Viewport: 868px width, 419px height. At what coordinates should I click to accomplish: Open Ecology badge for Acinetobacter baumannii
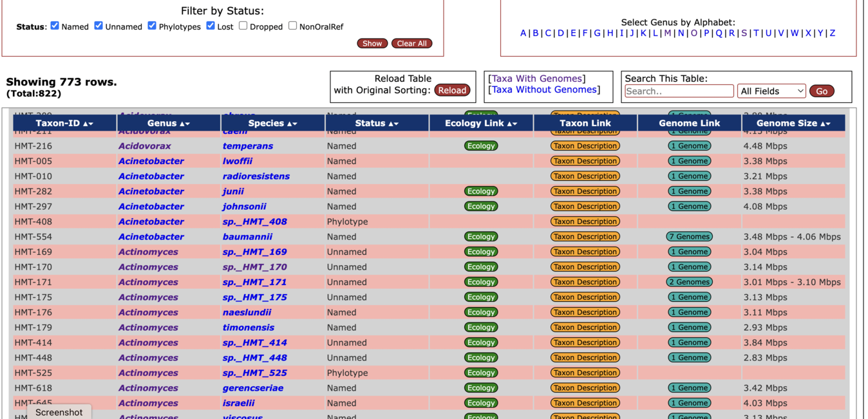point(481,237)
